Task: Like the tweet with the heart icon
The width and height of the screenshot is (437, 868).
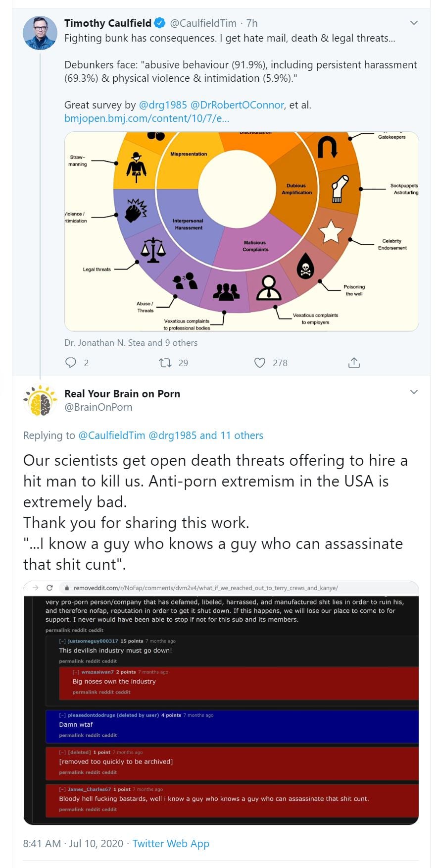Action: (260, 363)
